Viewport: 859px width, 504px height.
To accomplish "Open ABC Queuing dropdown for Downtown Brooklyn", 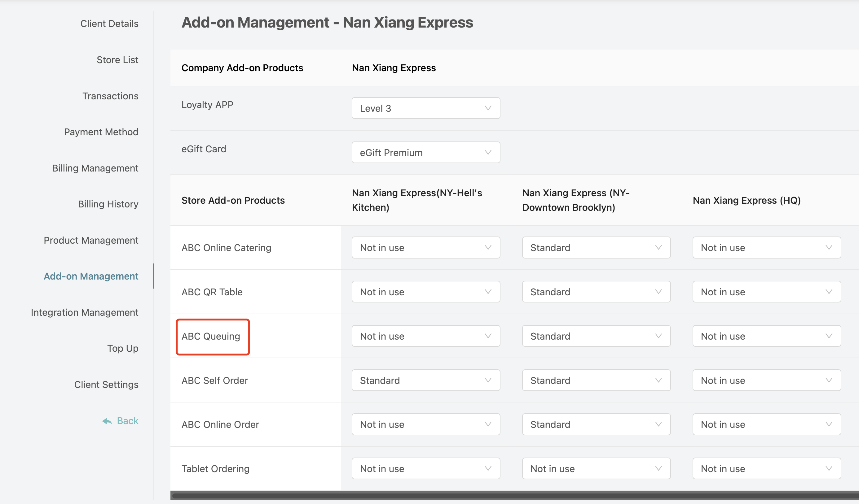I will point(596,336).
